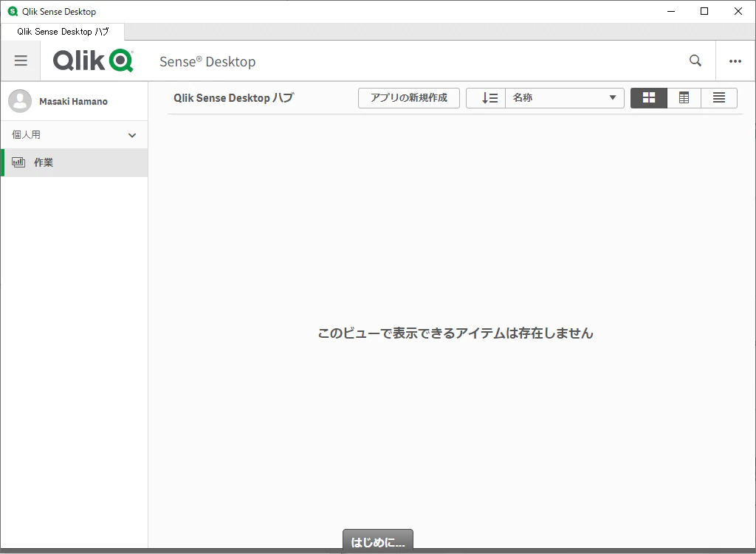Click the Qlik Sense title bar app icon
Screen dimensions: 756x554
click(13, 11)
